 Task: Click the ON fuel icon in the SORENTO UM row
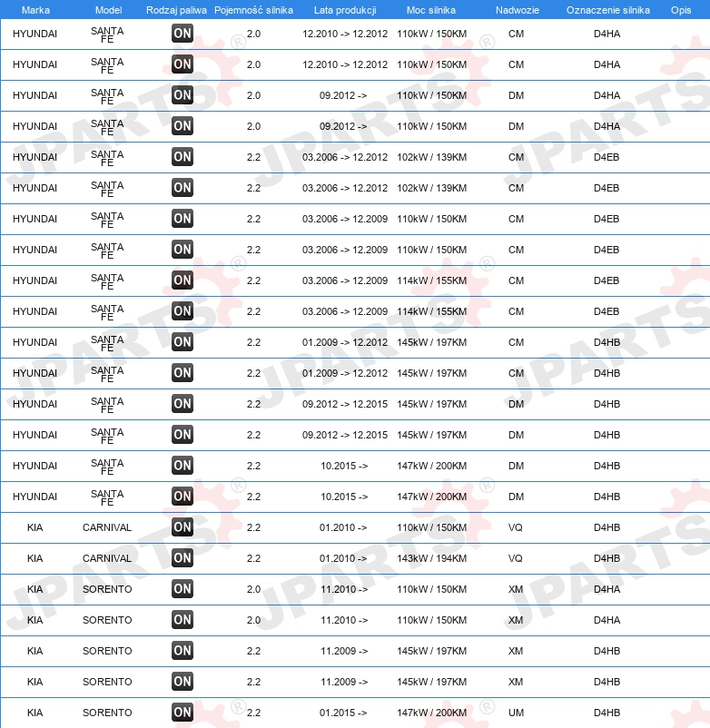click(182, 712)
